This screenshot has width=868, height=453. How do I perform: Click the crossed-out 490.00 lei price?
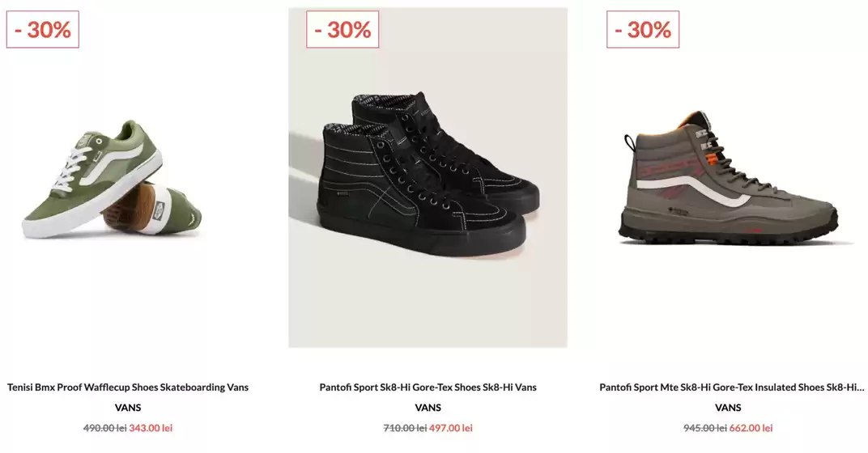(105, 428)
